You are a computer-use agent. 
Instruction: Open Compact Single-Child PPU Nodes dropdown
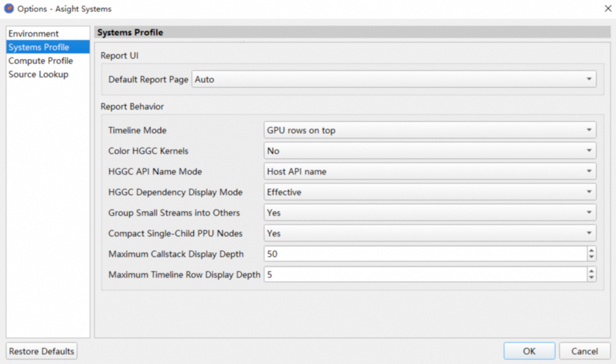[x=430, y=233]
